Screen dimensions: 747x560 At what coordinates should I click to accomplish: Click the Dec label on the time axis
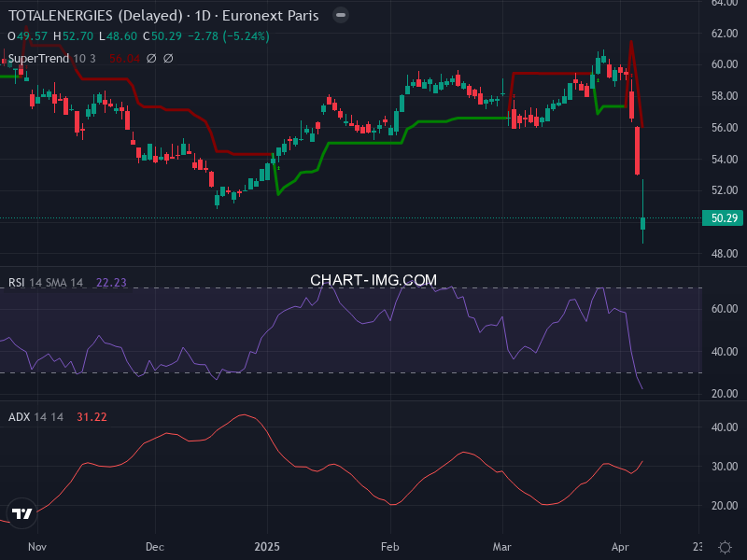coord(155,547)
